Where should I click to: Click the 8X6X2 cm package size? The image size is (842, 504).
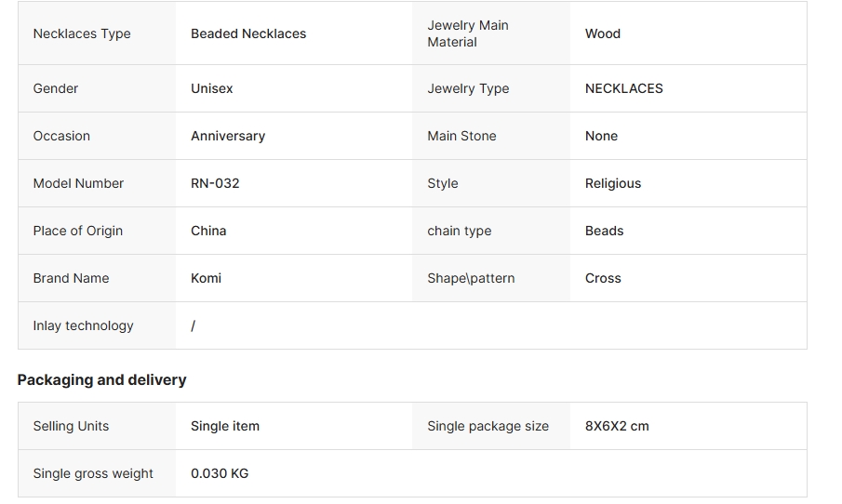tap(617, 426)
